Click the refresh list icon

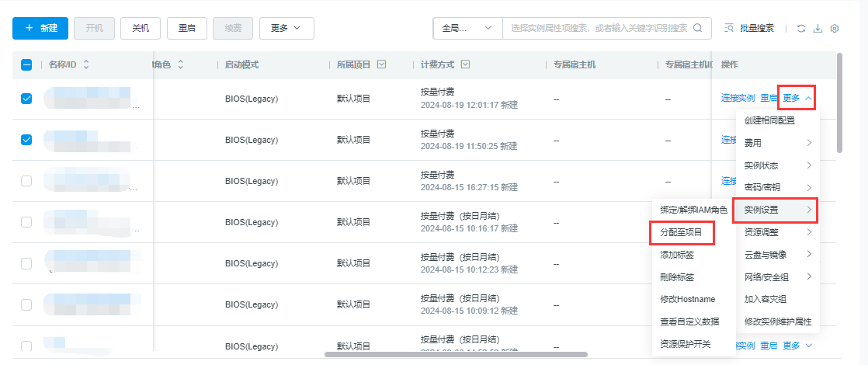[800, 29]
